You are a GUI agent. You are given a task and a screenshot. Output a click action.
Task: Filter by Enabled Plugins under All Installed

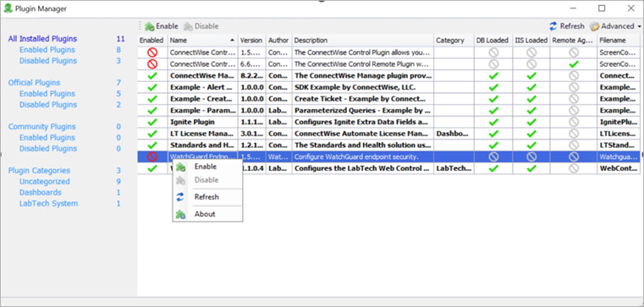coord(47,50)
